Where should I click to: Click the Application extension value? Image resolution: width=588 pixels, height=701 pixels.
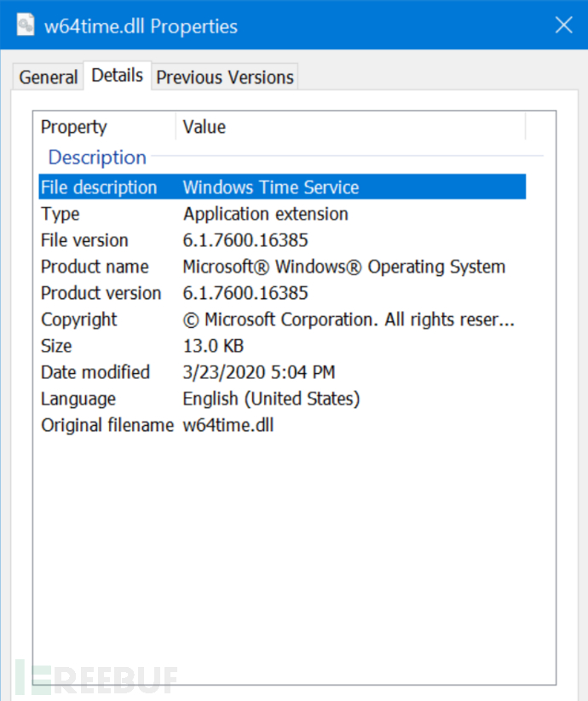266,214
